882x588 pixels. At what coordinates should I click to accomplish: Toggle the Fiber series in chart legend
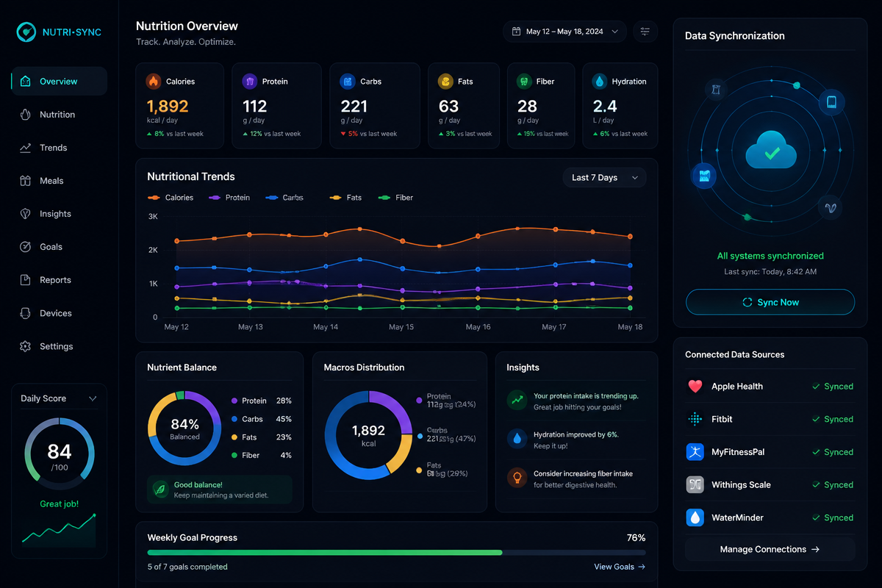[x=395, y=198]
